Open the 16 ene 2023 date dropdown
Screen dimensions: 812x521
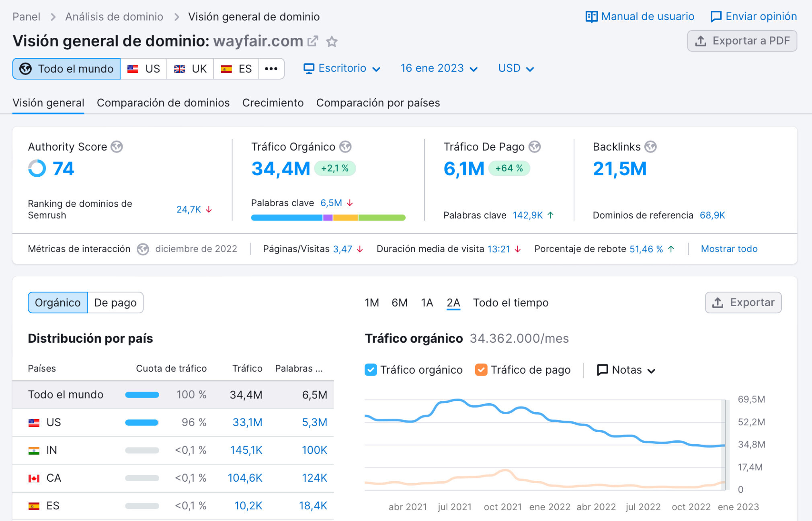coord(439,68)
